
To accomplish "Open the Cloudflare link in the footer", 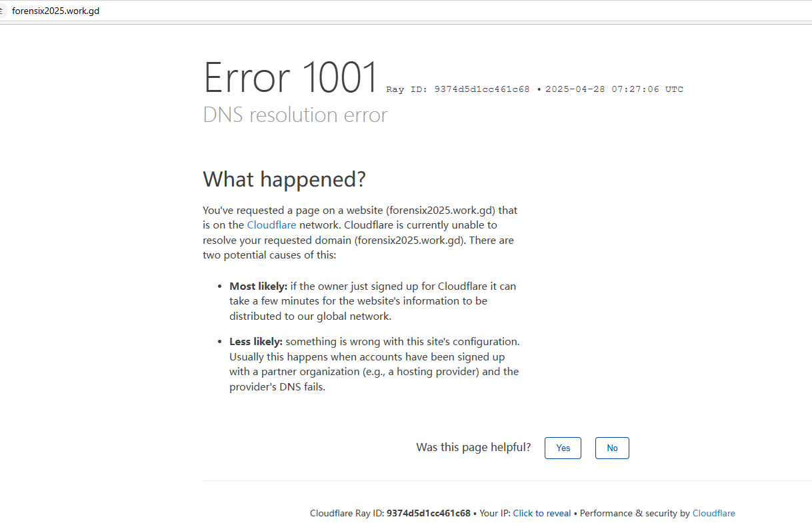I will pyautogui.click(x=714, y=513).
